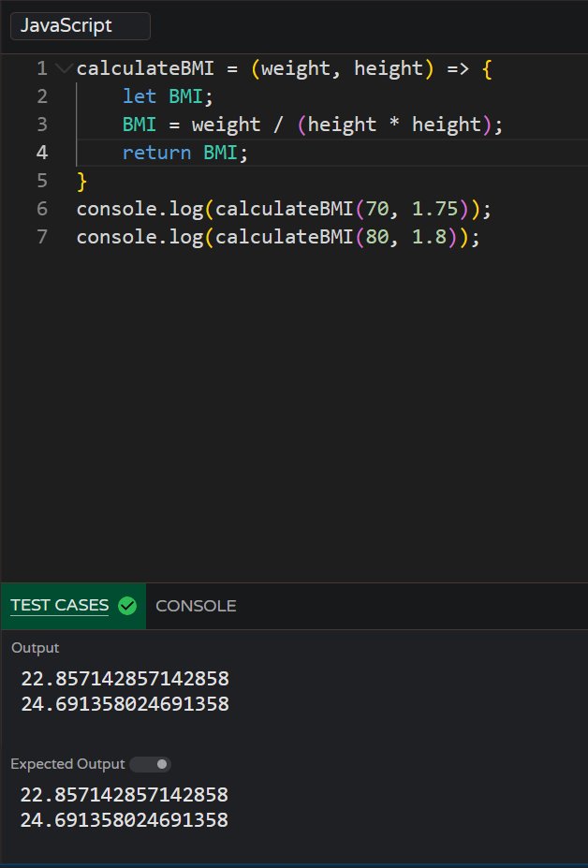Click the '(weight, height)' parameters on line 1
Image resolution: width=588 pixels, height=868 pixels.
point(342,69)
